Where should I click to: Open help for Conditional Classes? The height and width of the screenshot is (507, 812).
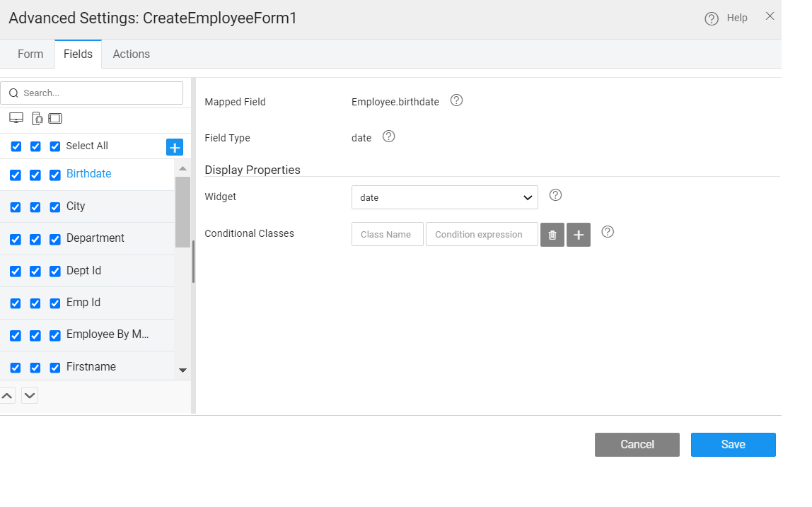point(608,232)
